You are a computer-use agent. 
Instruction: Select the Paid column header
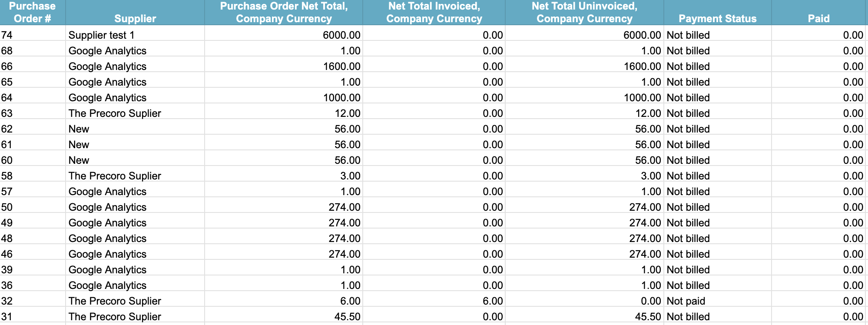818,12
